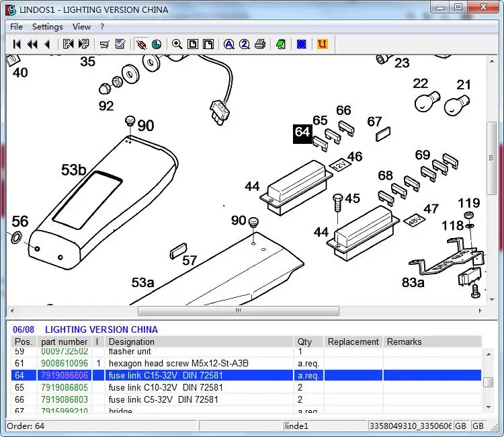Click part number 7919086805 link
Viewport: 504px width, 437px height.
tap(65, 388)
